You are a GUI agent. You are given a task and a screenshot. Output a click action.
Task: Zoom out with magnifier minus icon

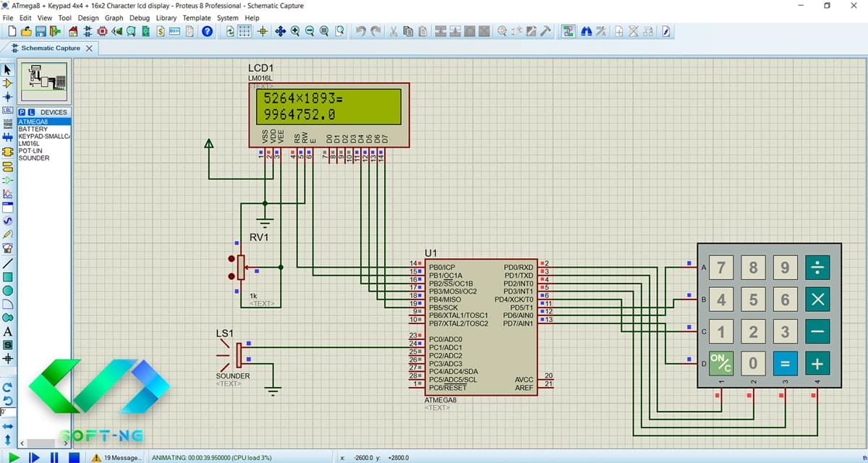coord(310,31)
